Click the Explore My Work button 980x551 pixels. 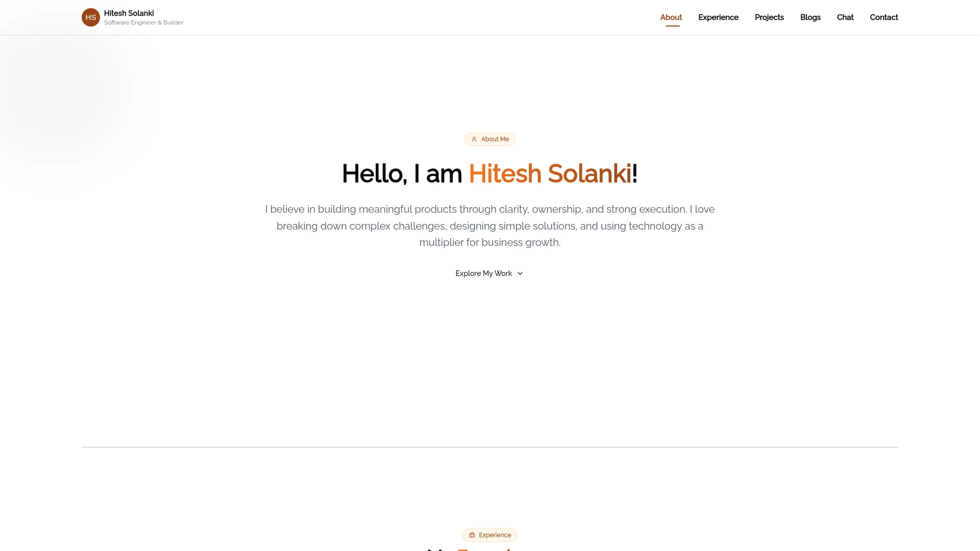pos(489,273)
